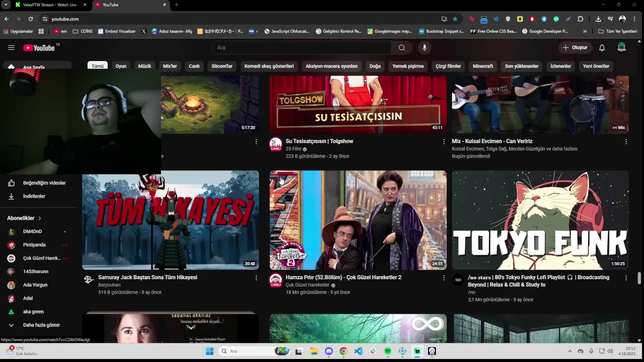The width and height of the screenshot is (644, 362).
Task: Click the page vertical scrollbar thumb
Action: pos(639,278)
